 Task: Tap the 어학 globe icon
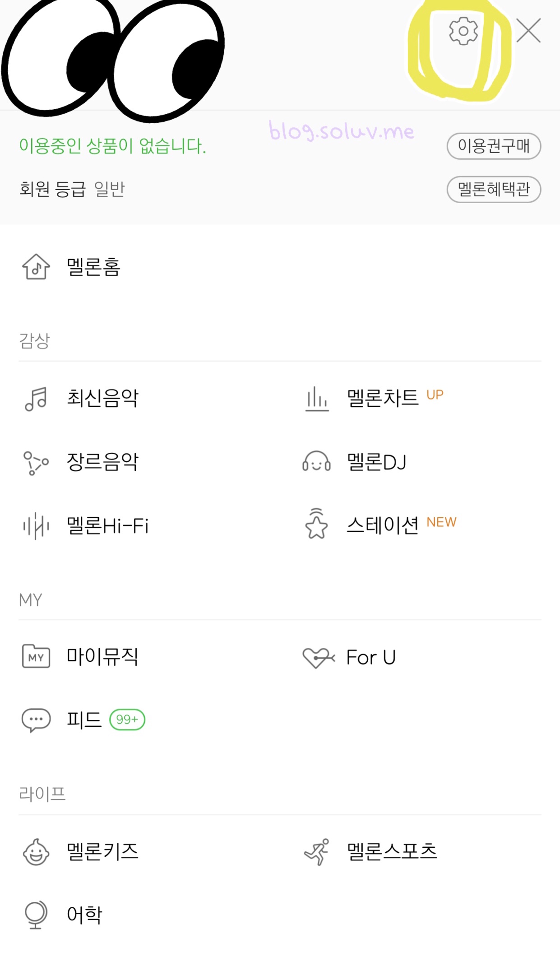coord(36,915)
